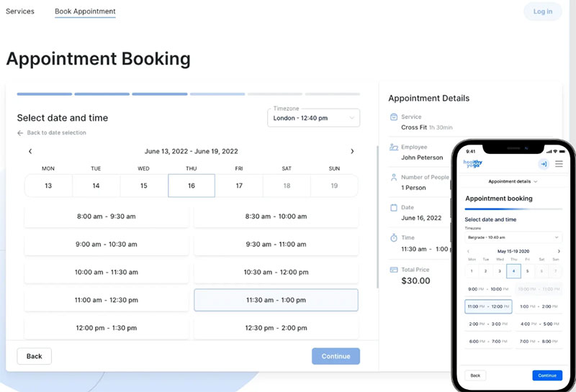The width and height of the screenshot is (576, 392).
Task: Open the phone hamburger menu
Action: tap(559, 164)
